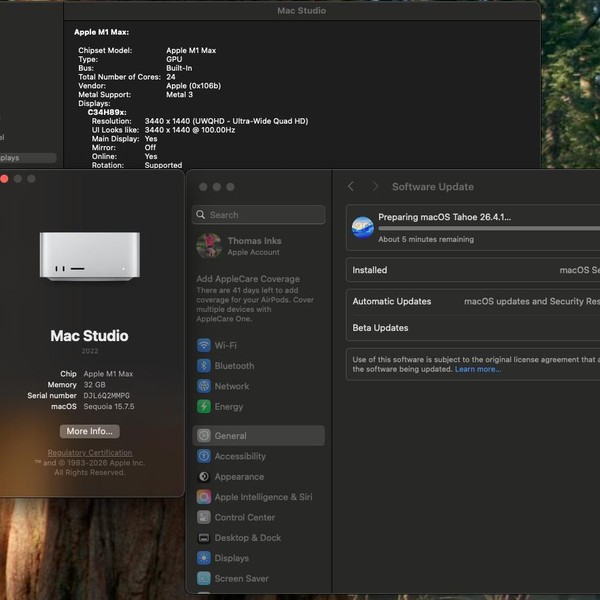This screenshot has width=600, height=600.
Task: Open the Accessibility icon in sidebar
Action: point(204,456)
